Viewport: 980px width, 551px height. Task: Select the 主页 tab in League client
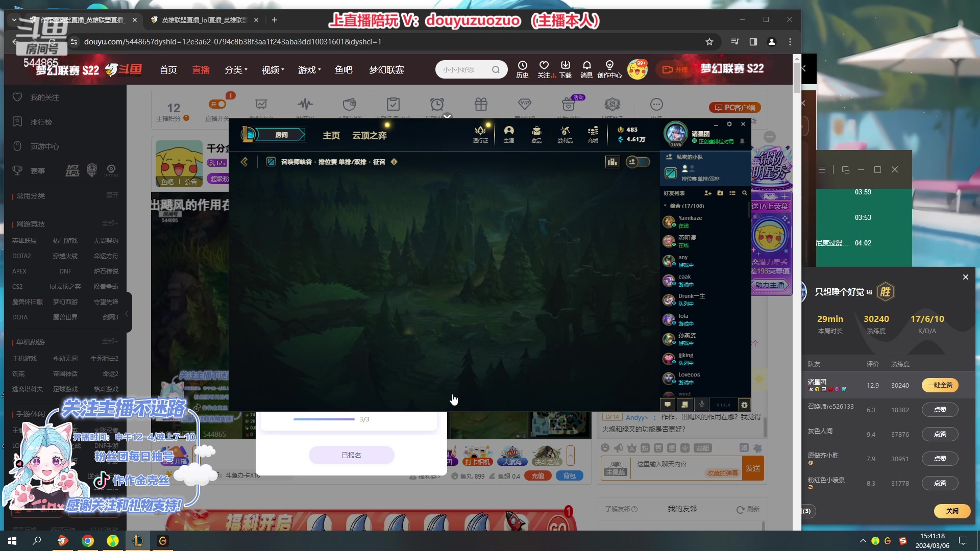coord(331,135)
